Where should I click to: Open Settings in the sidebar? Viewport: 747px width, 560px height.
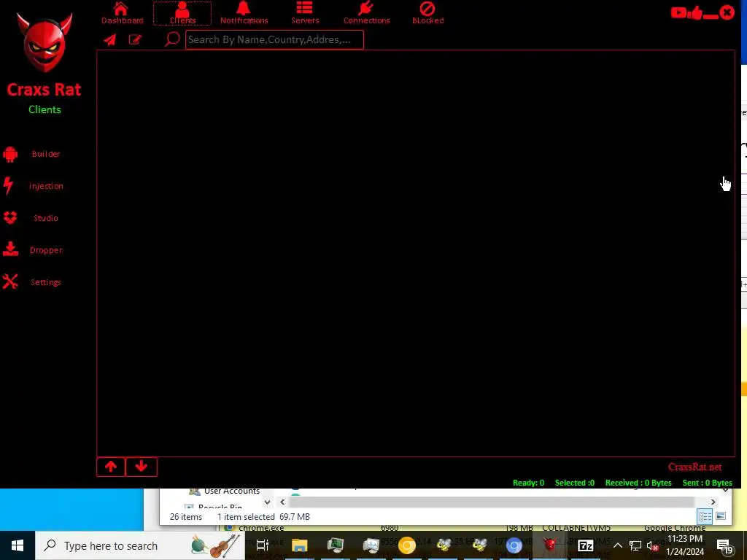[31, 282]
